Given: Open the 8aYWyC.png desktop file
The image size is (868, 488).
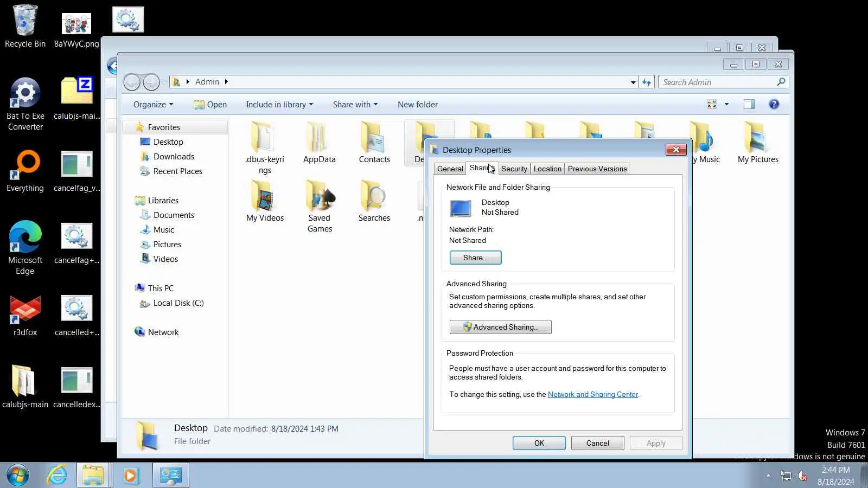Looking at the screenshot, I should tap(76, 30).
